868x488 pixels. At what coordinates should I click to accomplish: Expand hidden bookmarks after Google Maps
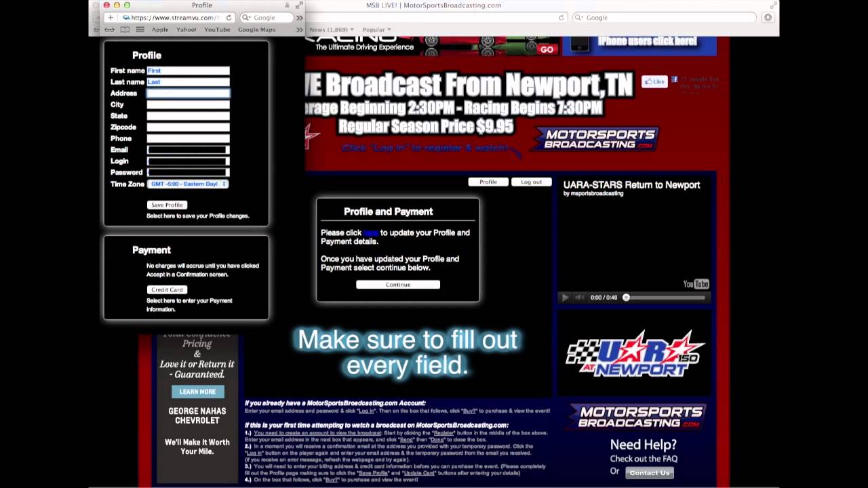pos(299,30)
